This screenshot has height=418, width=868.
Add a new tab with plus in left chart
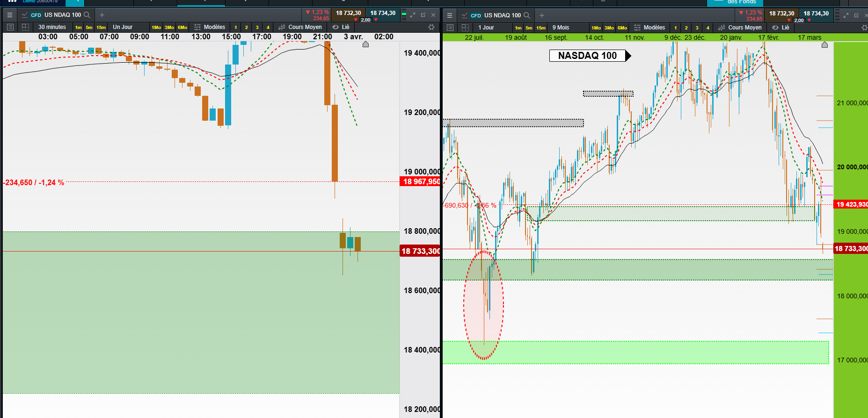pos(102,15)
